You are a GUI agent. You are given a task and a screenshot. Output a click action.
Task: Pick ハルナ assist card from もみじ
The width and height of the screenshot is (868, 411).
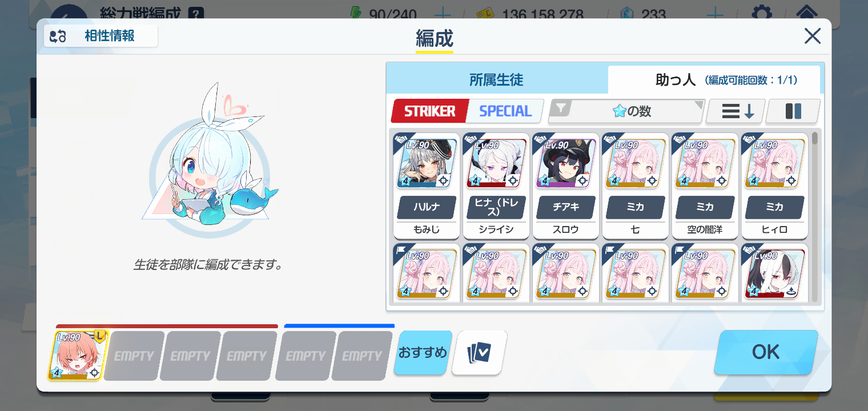click(x=427, y=186)
